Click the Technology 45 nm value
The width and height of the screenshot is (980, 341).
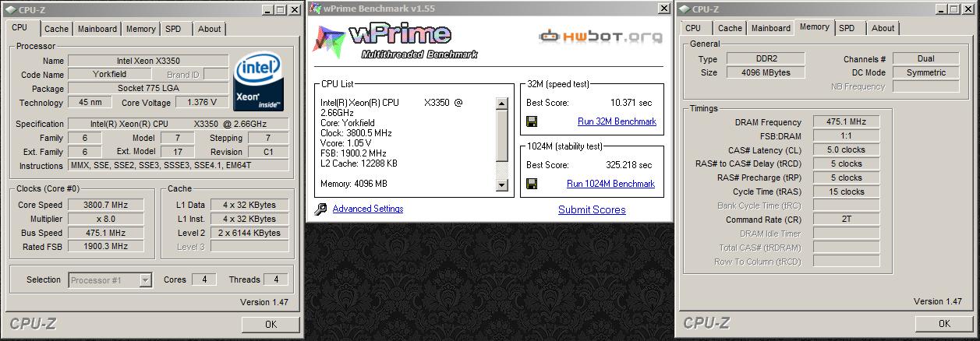90,102
